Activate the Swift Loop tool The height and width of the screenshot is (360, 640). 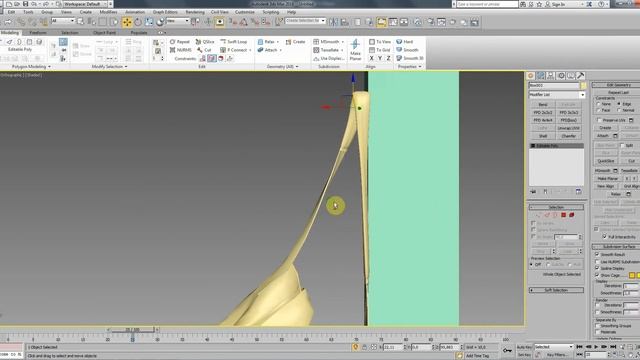click(233, 42)
